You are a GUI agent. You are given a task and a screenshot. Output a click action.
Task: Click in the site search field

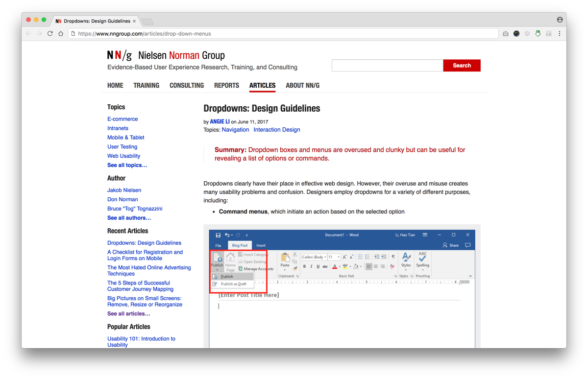coord(388,66)
